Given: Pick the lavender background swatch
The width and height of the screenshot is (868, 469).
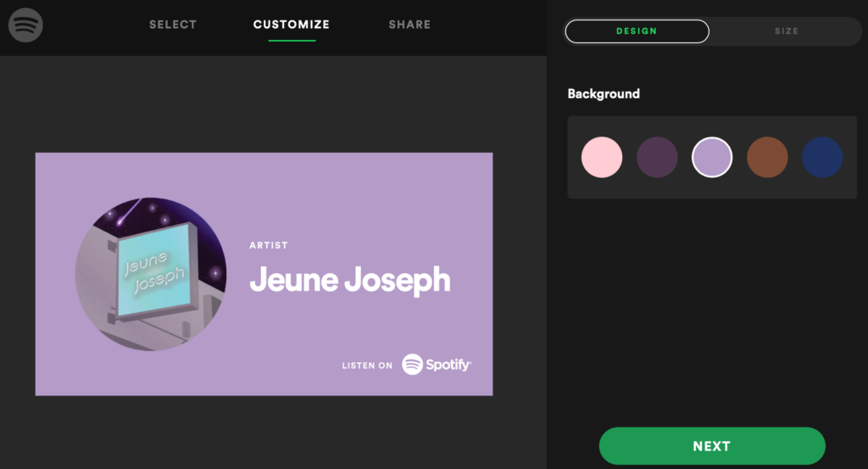Looking at the screenshot, I should [712, 157].
